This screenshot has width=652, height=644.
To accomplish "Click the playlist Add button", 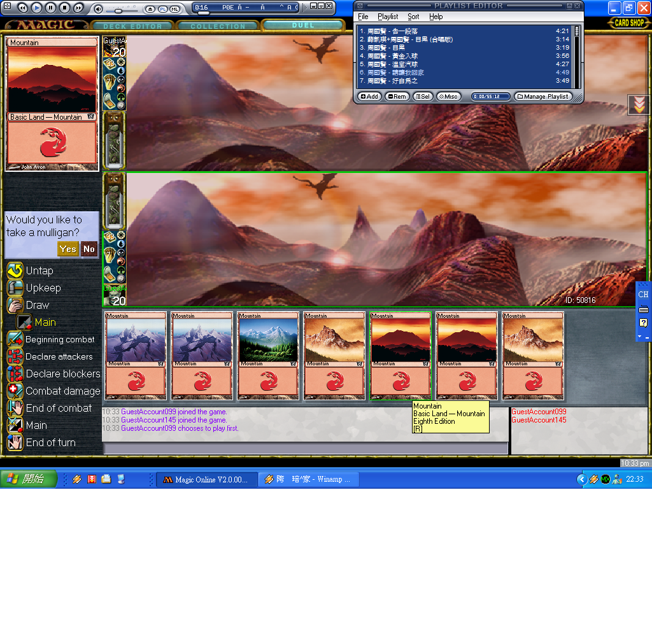I will pyautogui.click(x=369, y=96).
